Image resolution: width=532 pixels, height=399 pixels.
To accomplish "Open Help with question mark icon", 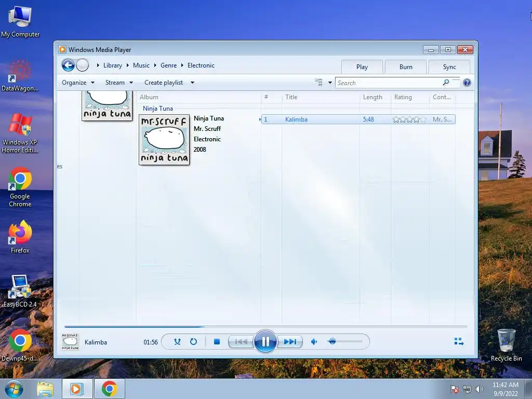I will 467,83.
